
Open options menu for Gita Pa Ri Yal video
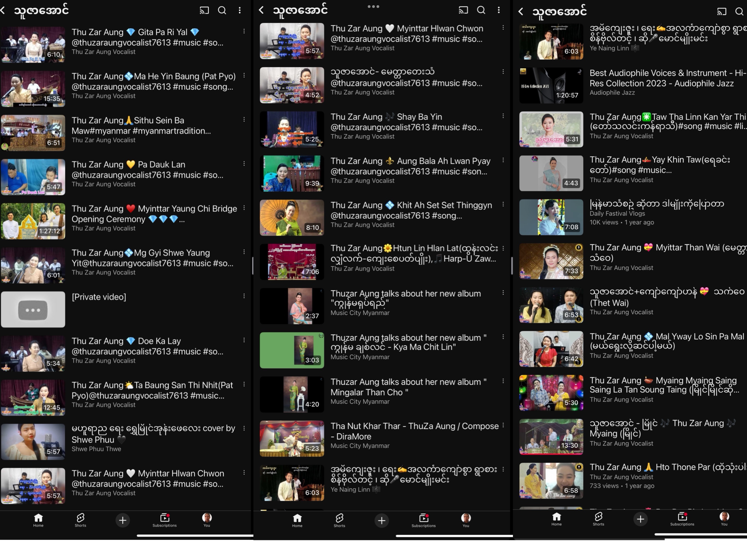pyautogui.click(x=244, y=31)
